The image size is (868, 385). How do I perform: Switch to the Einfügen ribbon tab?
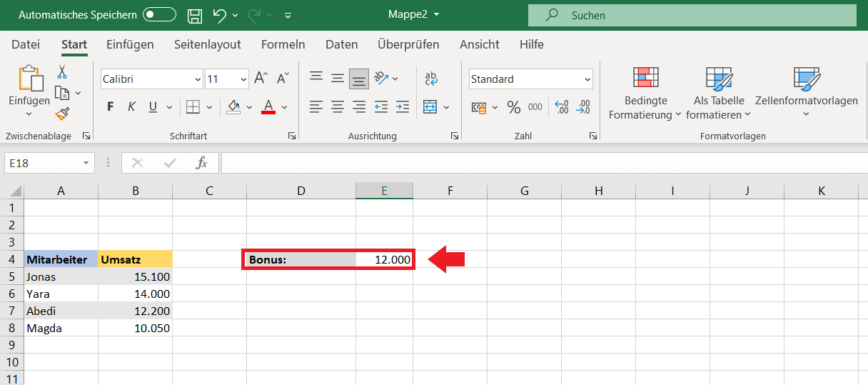(130, 44)
